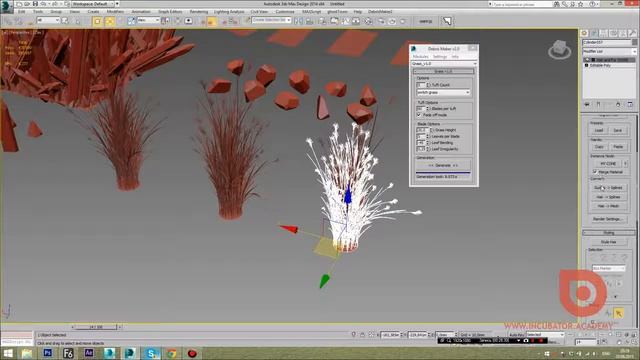Click the screen recorder camera icon
The height and width of the screenshot is (360, 640).
(526, 340)
